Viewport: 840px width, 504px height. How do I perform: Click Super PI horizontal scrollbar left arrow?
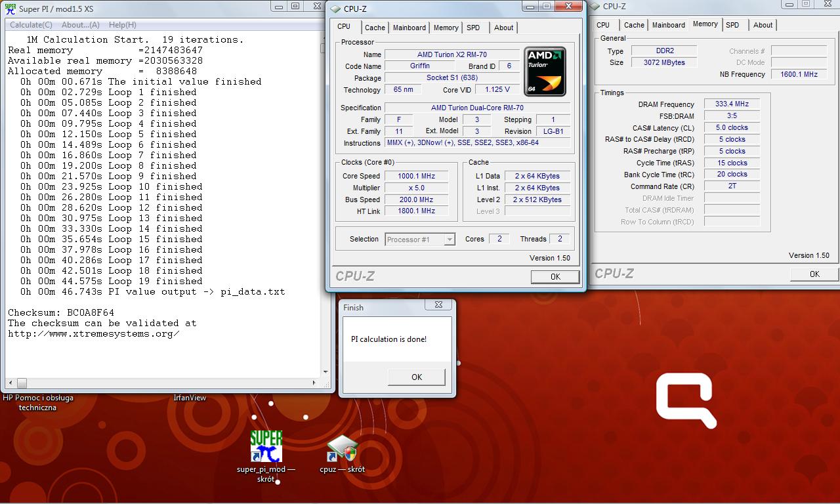pyautogui.click(x=11, y=383)
